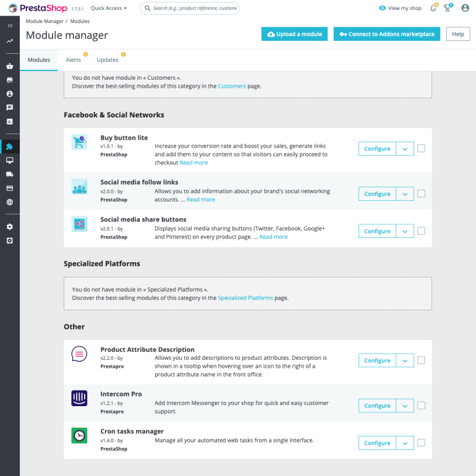Configure the Buy button lite module
The height and width of the screenshot is (476, 476).
pyautogui.click(x=377, y=149)
